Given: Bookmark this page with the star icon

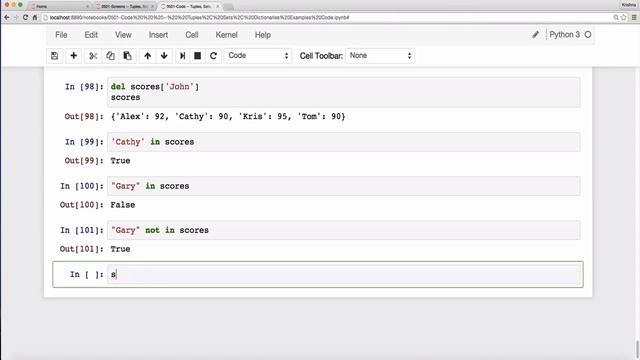Looking at the screenshot, I should pyautogui.click(x=624, y=17).
